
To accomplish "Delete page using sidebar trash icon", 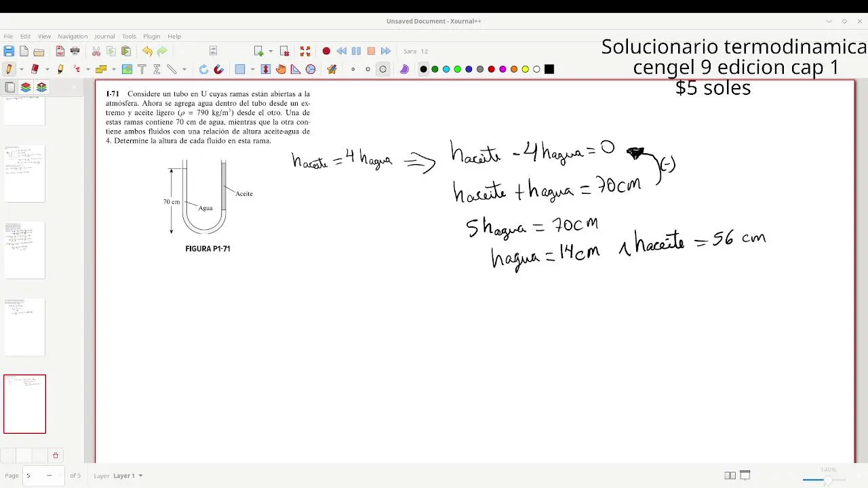I will (x=56, y=455).
